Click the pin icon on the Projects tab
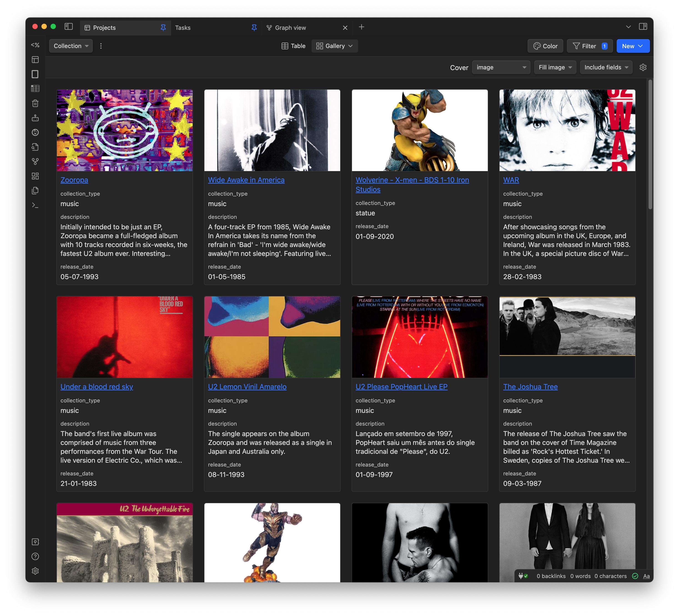Screen dimensions: 679x616 pos(163,28)
